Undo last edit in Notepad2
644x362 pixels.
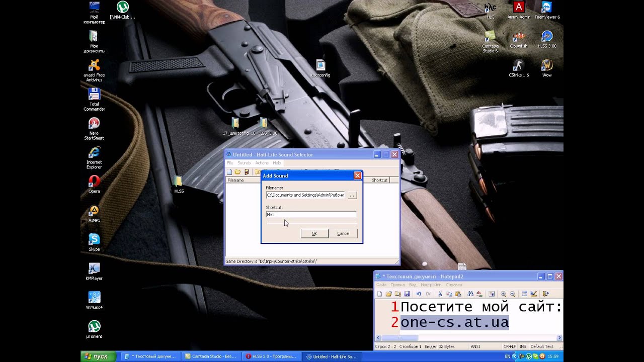point(419,294)
